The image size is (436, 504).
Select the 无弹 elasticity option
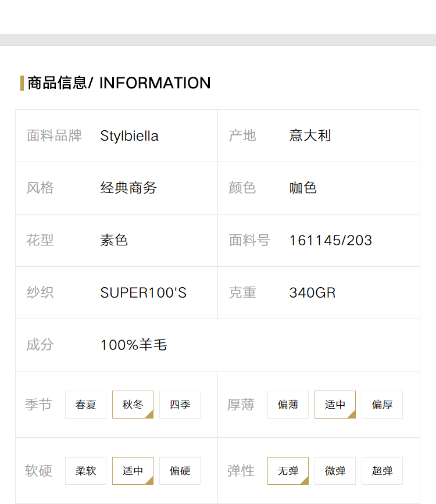pos(288,470)
